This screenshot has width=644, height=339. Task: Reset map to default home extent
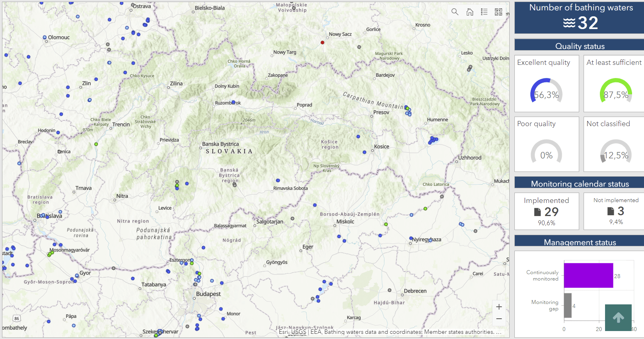point(469,12)
